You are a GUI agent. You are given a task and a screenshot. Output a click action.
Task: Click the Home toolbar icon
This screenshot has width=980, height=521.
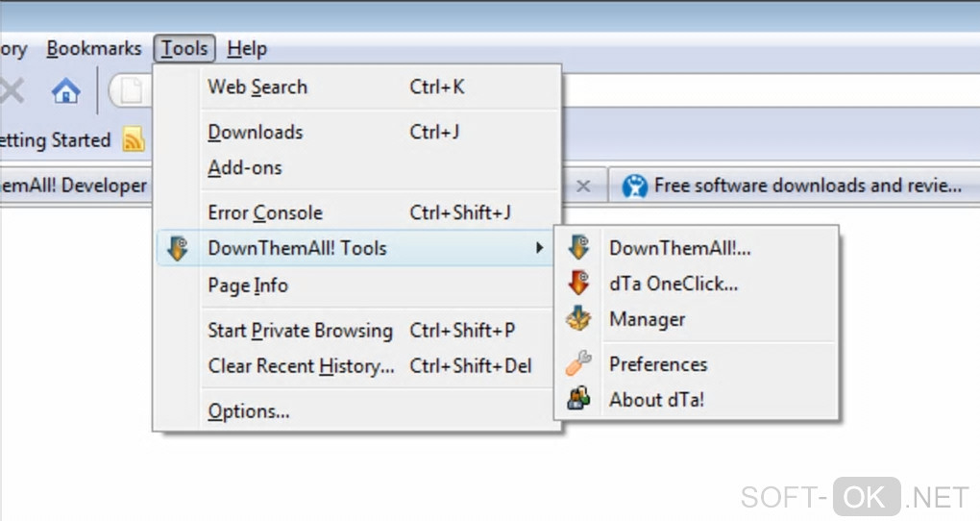[x=65, y=91]
